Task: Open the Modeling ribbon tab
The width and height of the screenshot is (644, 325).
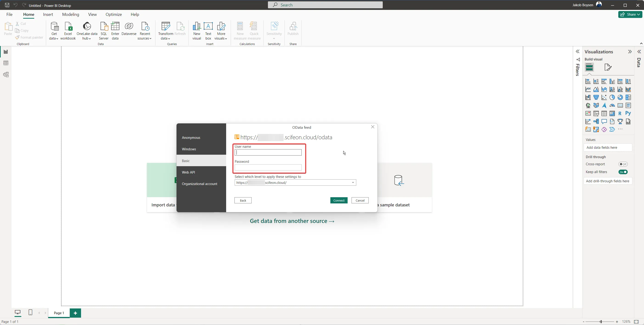Action: (x=70, y=14)
